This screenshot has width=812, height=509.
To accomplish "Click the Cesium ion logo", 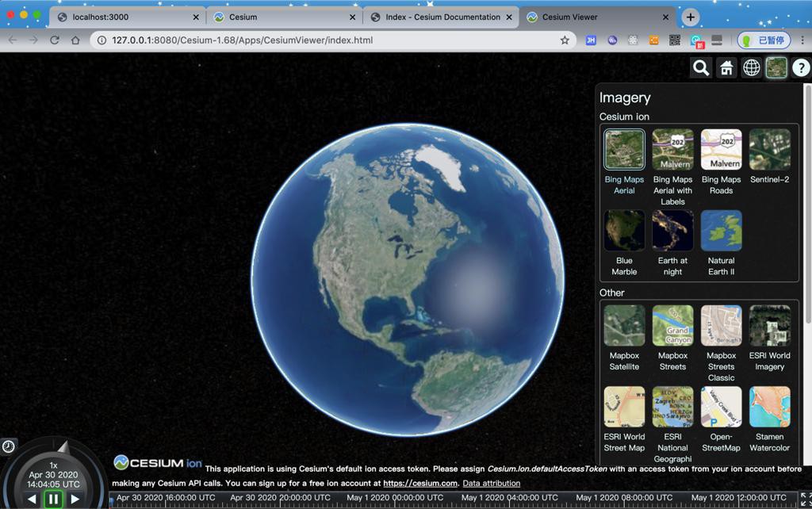I will pos(158,463).
